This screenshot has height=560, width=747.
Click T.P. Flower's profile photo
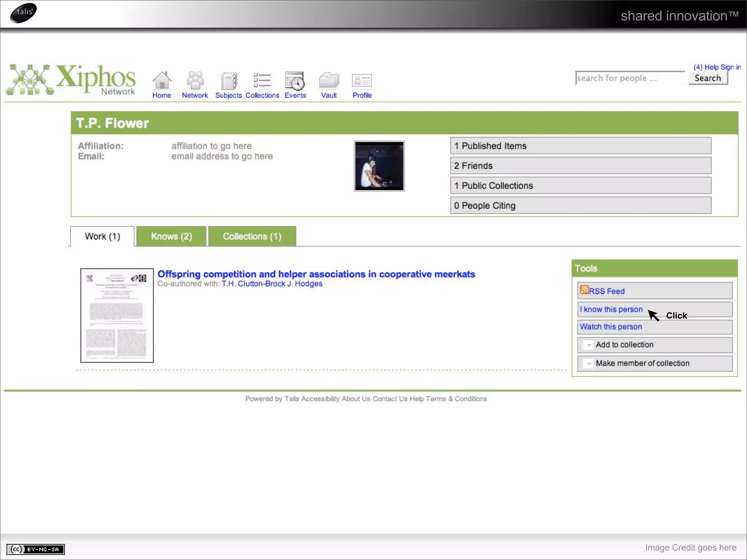(379, 166)
